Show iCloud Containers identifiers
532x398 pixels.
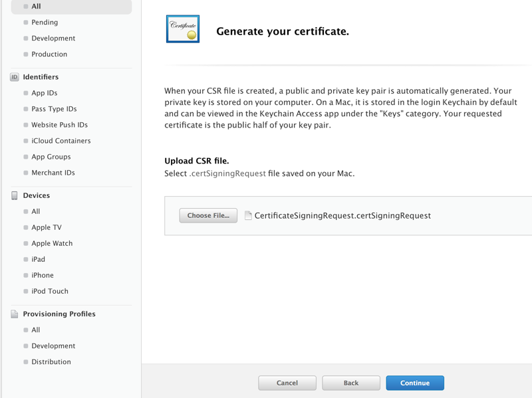point(61,141)
